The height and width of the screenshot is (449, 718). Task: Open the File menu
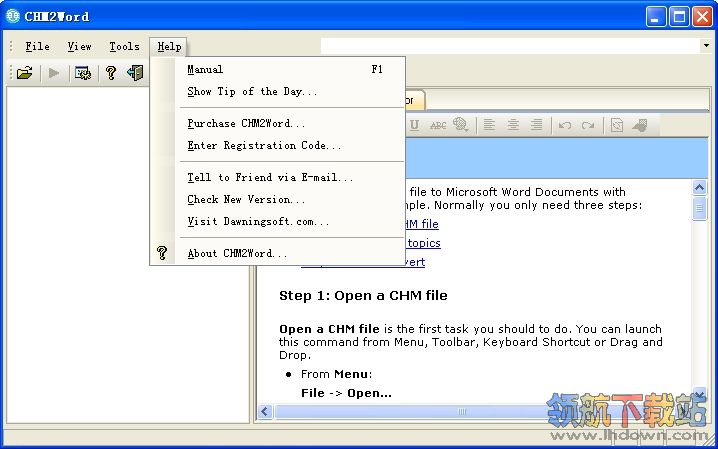tap(37, 46)
